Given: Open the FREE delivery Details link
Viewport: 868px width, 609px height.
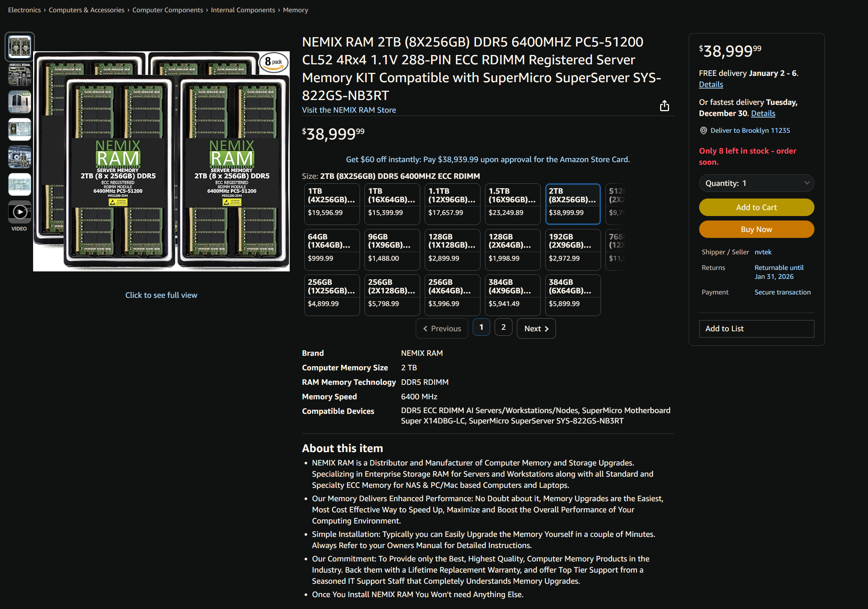Looking at the screenshot, I should point(710,84).
